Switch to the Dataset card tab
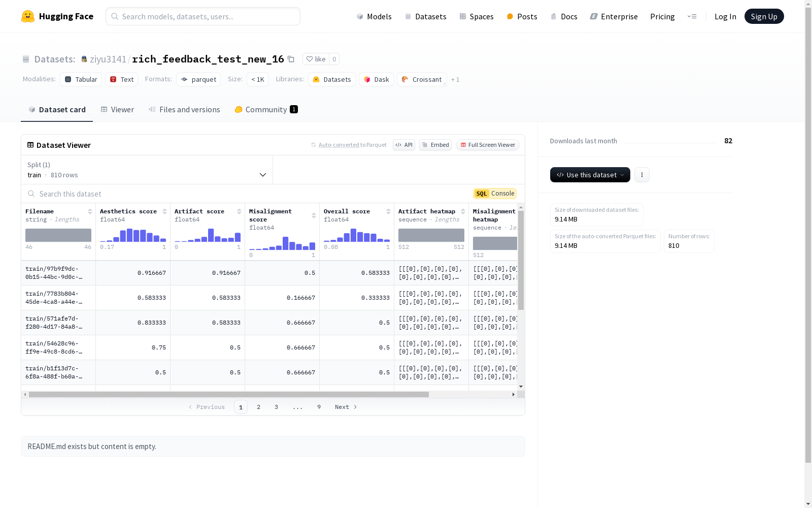This screenshot has width=812, height=508. (57, 109)
